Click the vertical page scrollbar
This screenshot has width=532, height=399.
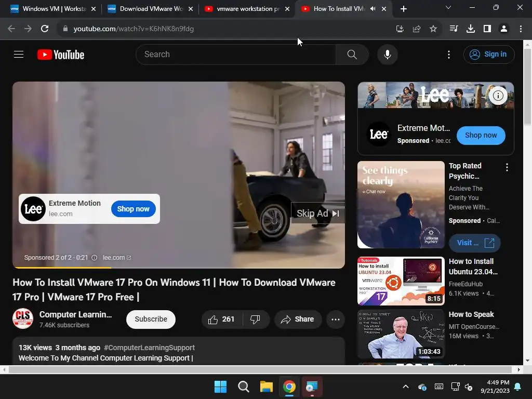tap(528, 87)
